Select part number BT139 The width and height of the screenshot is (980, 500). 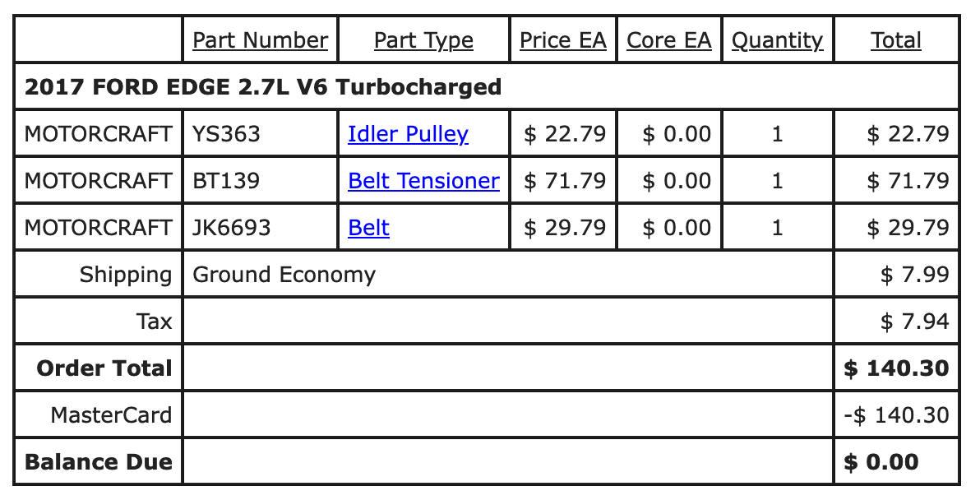pos(225,181)
